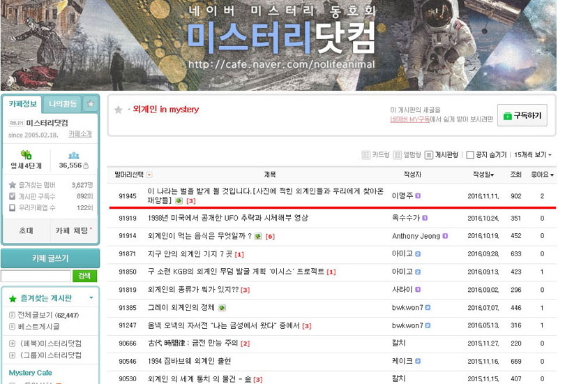Toggle the 공지 숨기기 checkbox

[470, 155]
